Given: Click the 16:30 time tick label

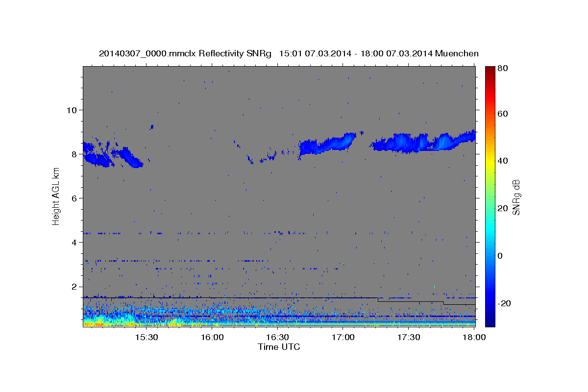Looking at the screenshot, I should [277, 337].
